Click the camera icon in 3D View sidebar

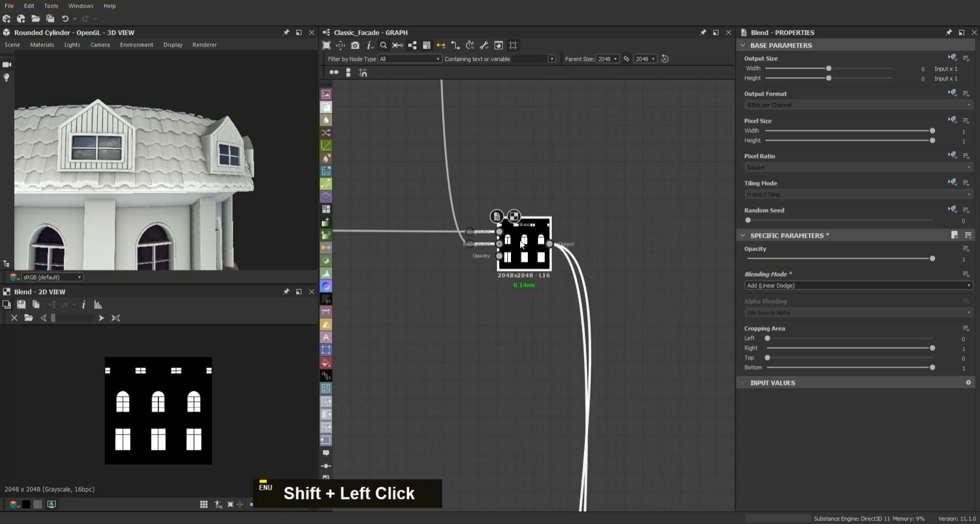(7, 64)
